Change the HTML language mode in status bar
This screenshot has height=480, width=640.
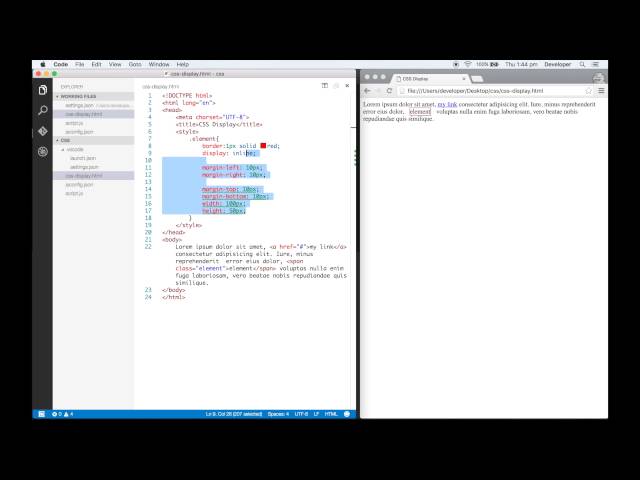[331, 414]
